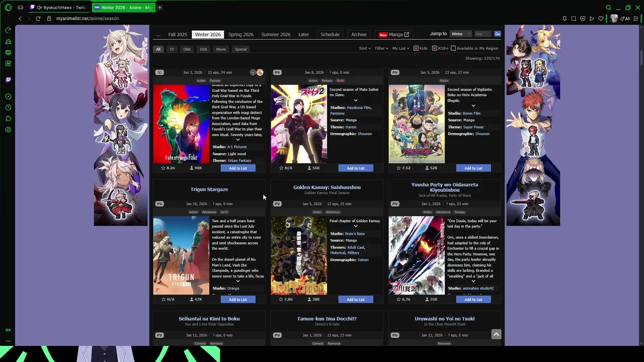The height and width of the screenshot is (362, 644).
Task: Reload the current page
Action: 38,19
